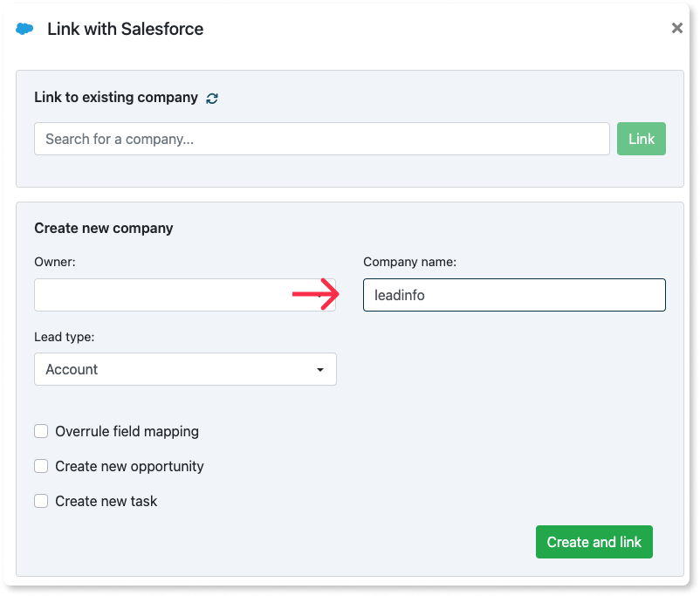Tick the Create new opportunity checkbox
The width and height of the screenshot is (700, 596).
click(41, 466)
